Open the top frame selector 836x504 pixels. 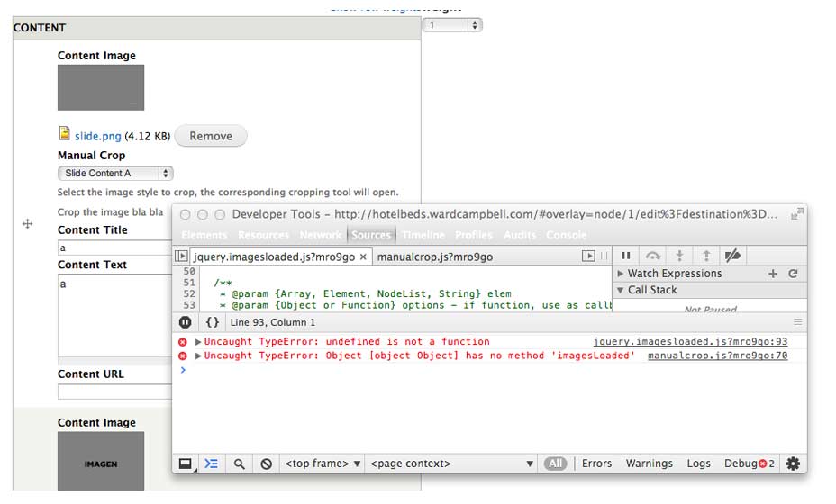coord(323,463)
